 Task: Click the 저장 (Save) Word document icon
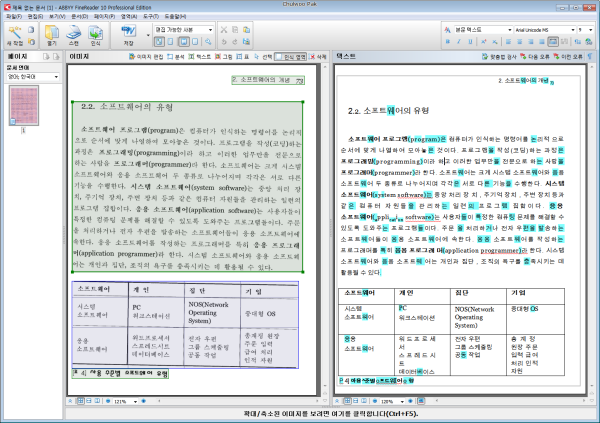point(129,31)
